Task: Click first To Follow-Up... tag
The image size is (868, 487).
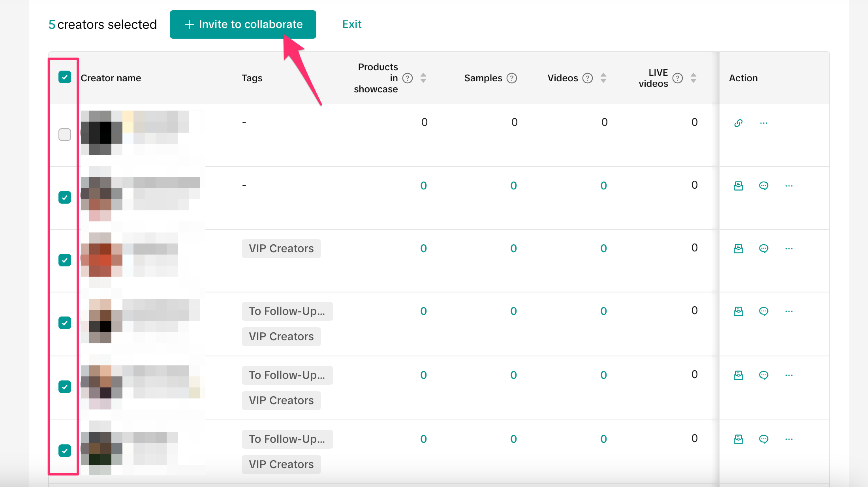Action: 287,311
